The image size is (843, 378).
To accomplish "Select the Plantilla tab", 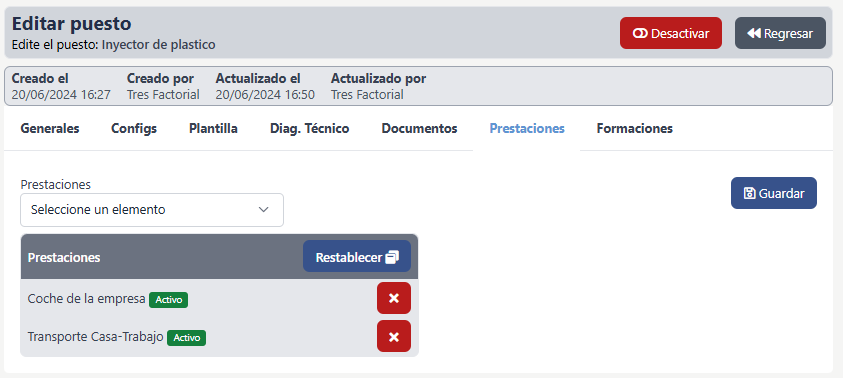I will (213, 129).
